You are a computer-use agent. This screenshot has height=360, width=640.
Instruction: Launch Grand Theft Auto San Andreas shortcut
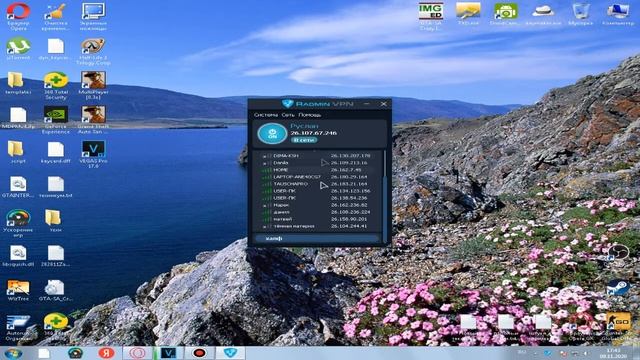[93, 120]
